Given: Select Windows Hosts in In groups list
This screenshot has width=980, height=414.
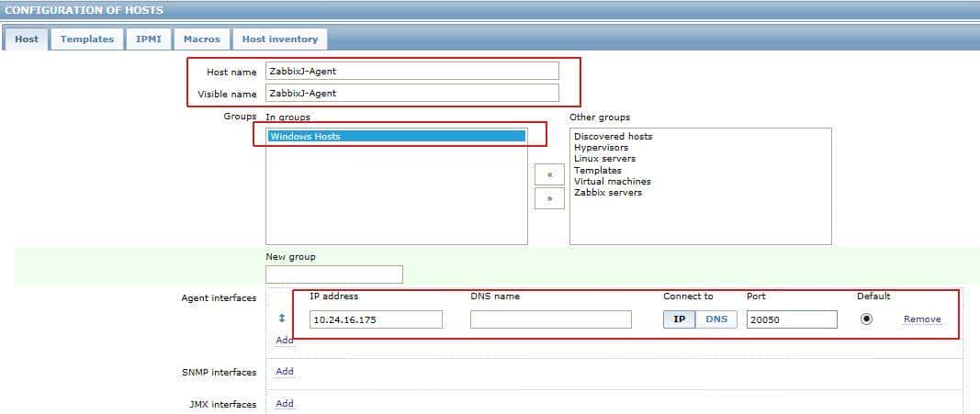Looking at the screenshot, I should click(x=396, y=136).
